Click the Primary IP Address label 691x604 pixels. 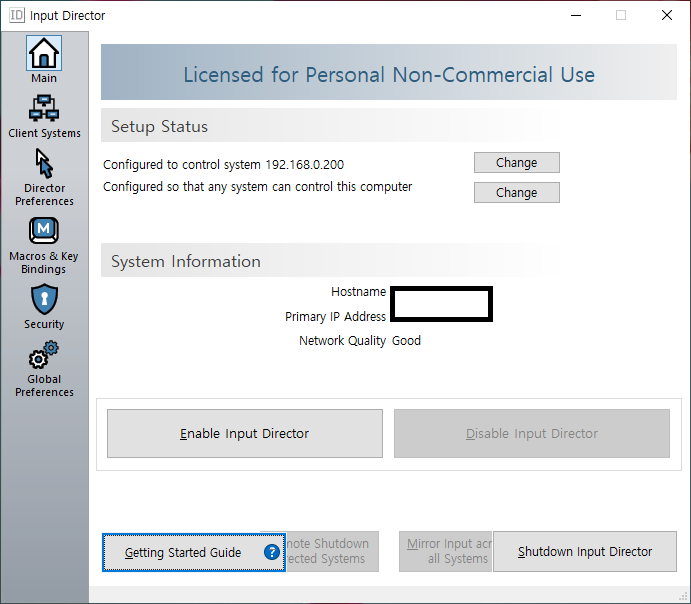click(x=335, y=317)
